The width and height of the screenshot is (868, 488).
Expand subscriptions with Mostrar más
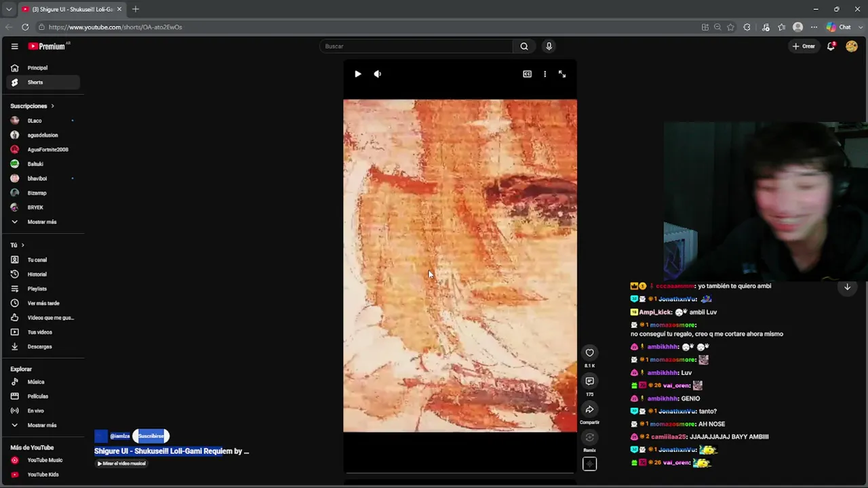pos(43,222)
